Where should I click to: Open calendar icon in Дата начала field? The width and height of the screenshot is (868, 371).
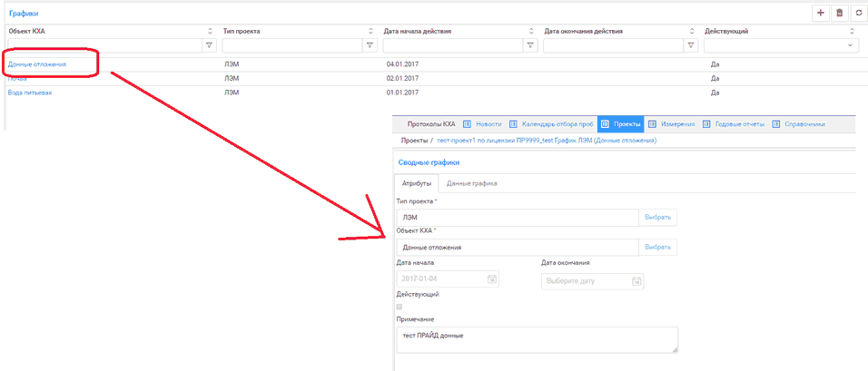(491, 280)
